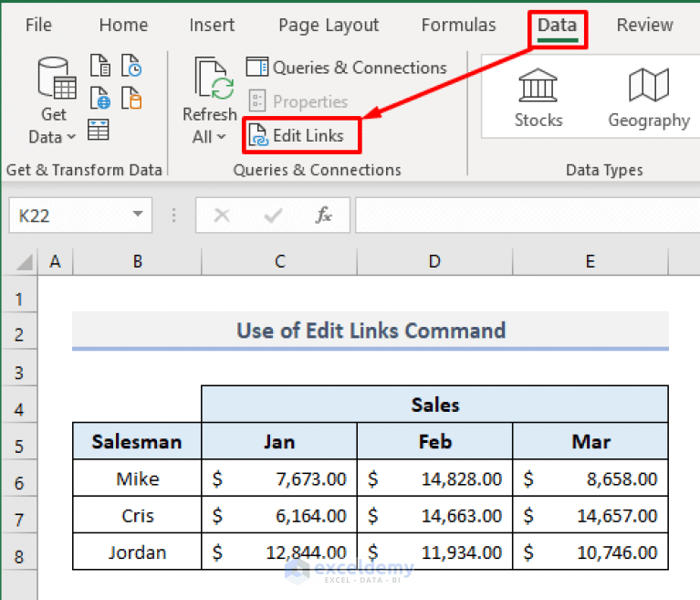Select the cell with 10,746.00
Viewport: 700px width, 600px height.
coord(590,552)
